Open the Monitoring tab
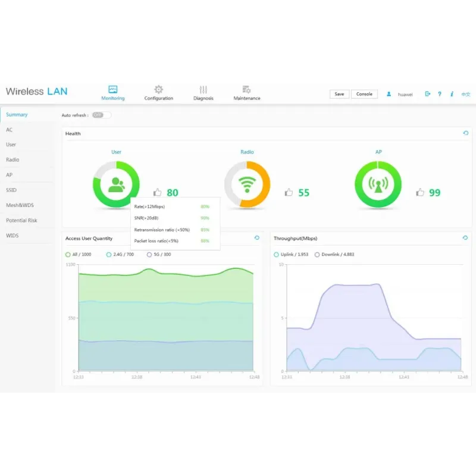This screenshot has height=476, width=476. tap(113, 93)
